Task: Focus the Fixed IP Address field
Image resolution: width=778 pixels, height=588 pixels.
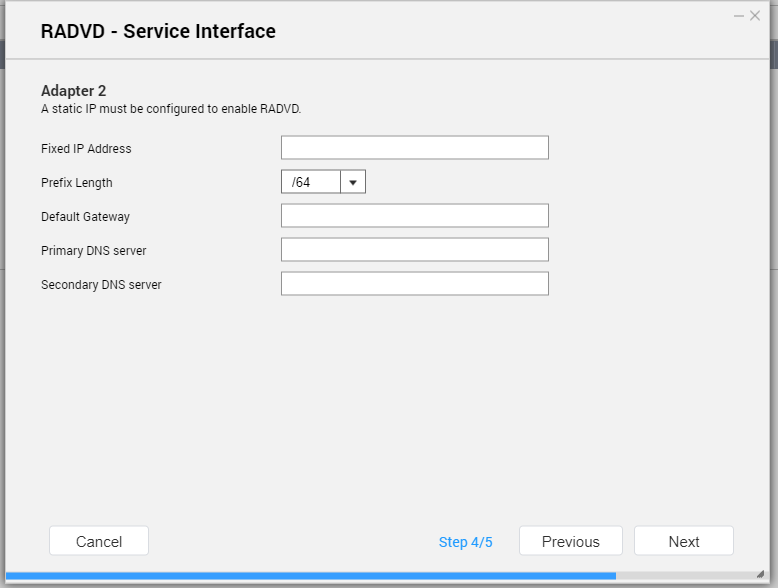Action: pos(415,147)
